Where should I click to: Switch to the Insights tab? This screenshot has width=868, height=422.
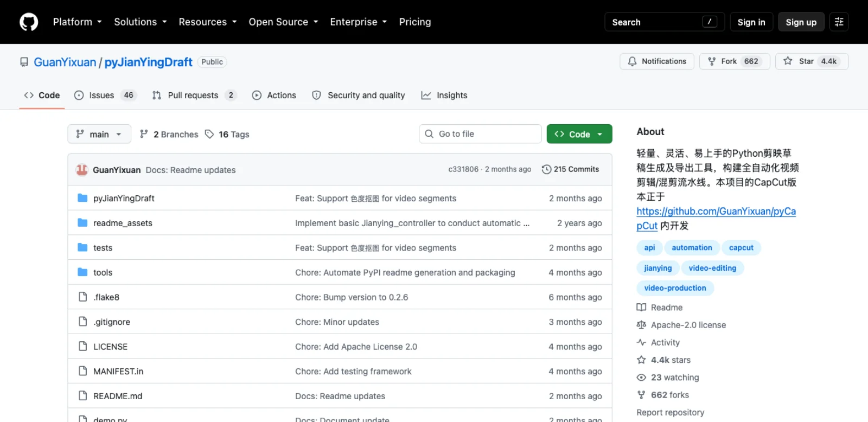click(x=444, y=95)
